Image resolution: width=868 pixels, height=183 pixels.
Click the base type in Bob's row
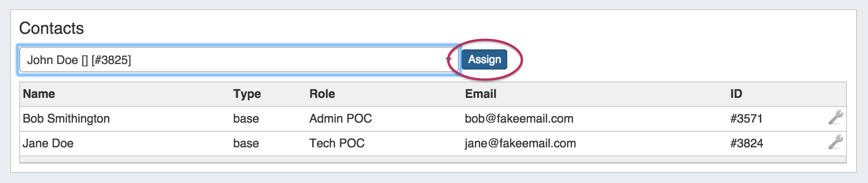tap(246, 118)
